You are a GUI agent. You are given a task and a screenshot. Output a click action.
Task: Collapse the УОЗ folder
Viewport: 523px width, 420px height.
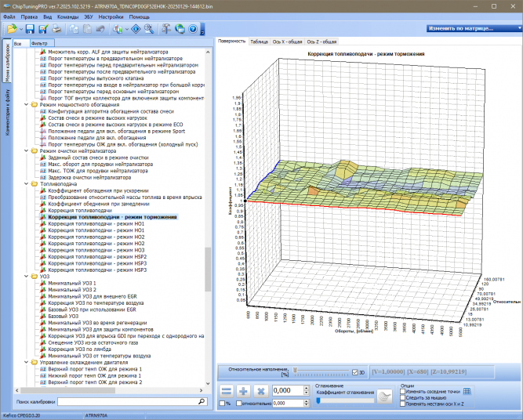(27, 277)
